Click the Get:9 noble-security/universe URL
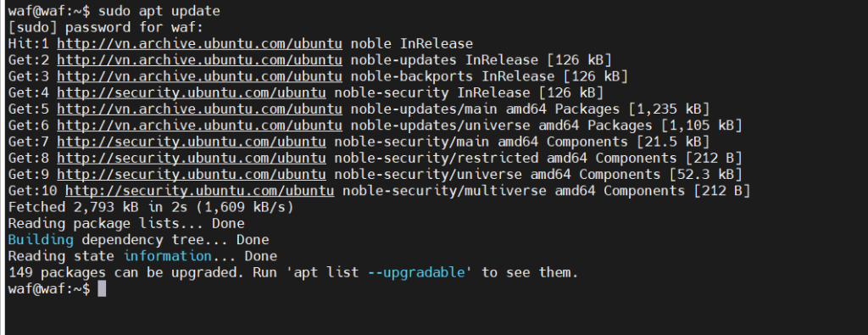 click(192, 175)
